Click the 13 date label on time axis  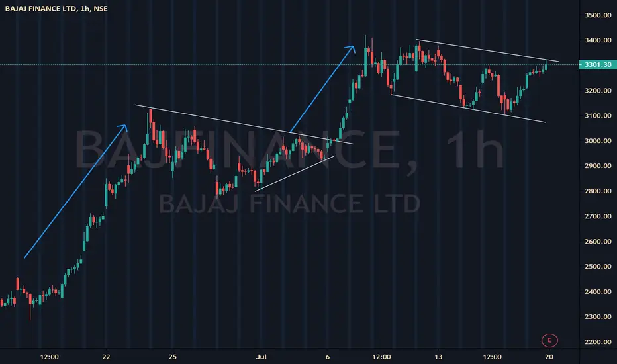click(x=438, y=357)
